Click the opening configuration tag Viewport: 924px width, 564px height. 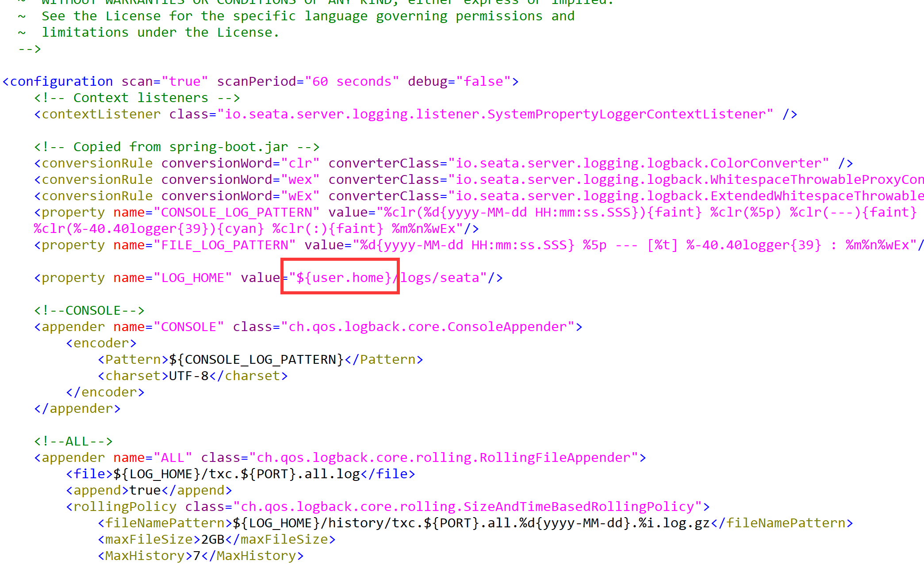(x=61, y=81)
